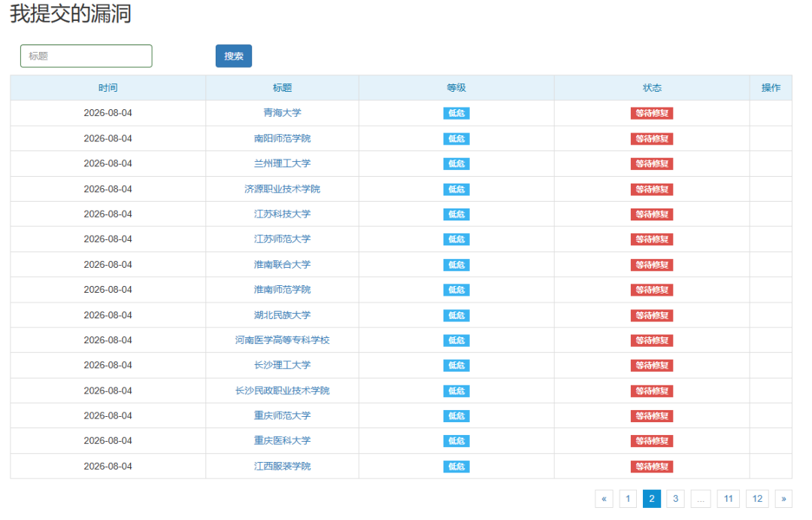Image resolution: width=812 pixels, height=520 pixels.
Task: Open the 江西服装学院 link
Action: point(282,466)
